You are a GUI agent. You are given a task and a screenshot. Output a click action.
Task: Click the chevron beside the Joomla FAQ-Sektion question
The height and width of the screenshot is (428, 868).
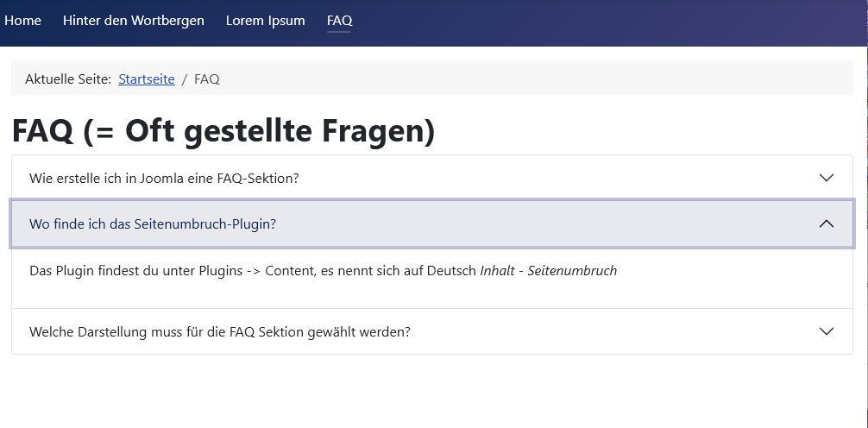[x=826, y=178]
